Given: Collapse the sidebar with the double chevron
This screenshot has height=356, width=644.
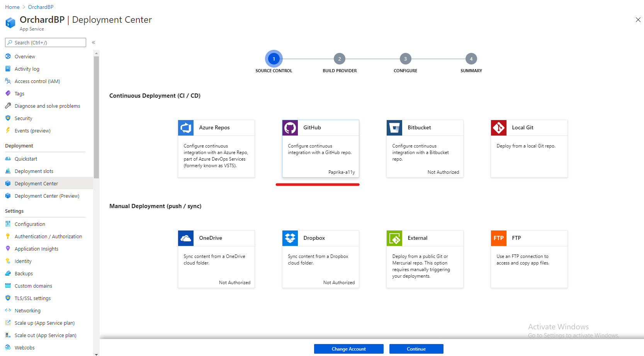Looking at the screenshot, I should pos(93,42).
